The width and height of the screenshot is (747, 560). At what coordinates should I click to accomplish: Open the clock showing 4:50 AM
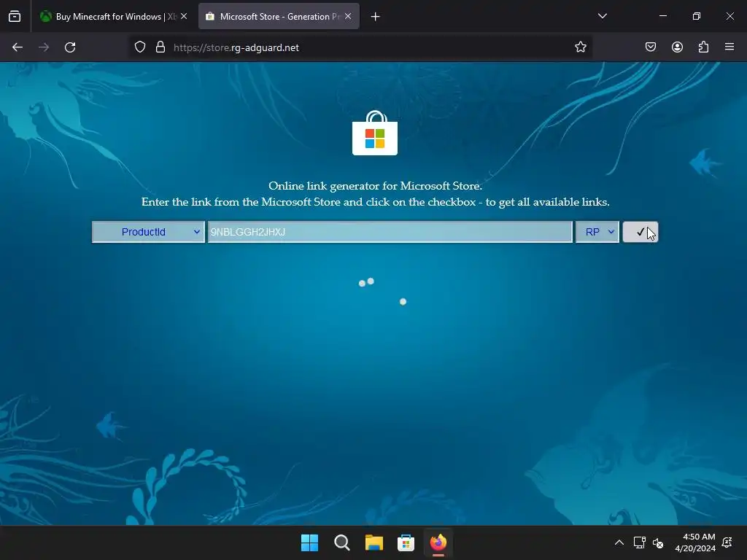coord(695,542)
